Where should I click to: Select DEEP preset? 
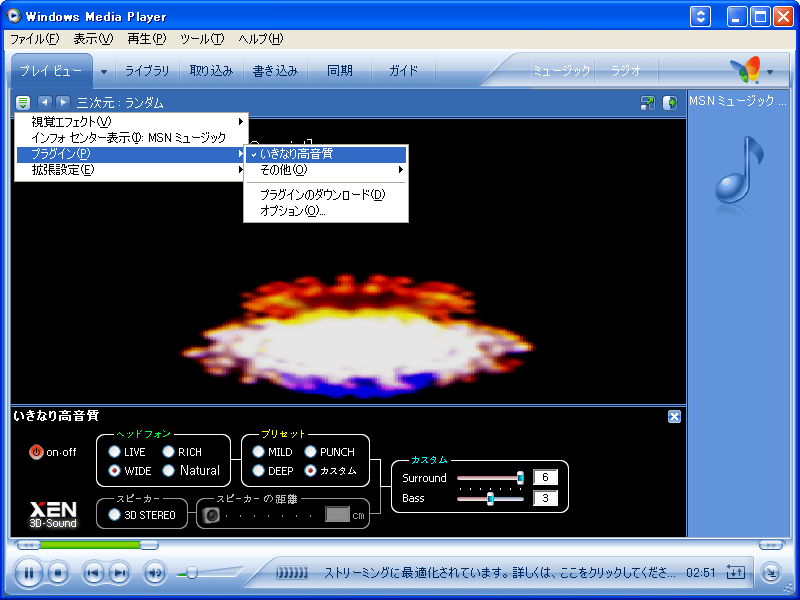point(258,470)
